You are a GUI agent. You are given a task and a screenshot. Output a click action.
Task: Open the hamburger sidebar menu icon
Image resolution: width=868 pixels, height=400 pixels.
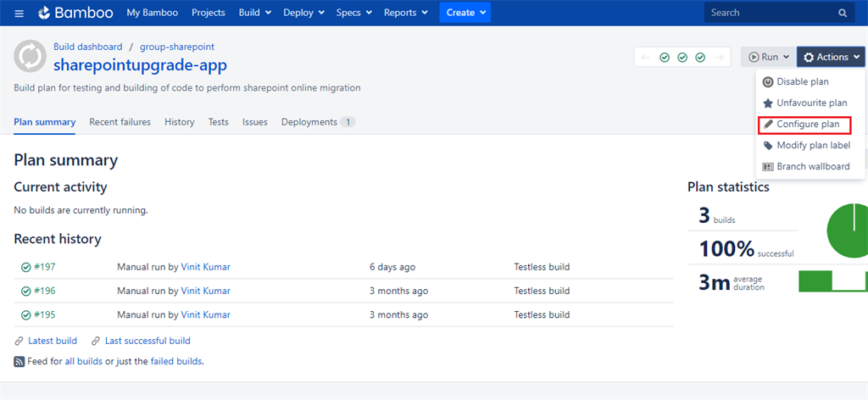point(19,13)
